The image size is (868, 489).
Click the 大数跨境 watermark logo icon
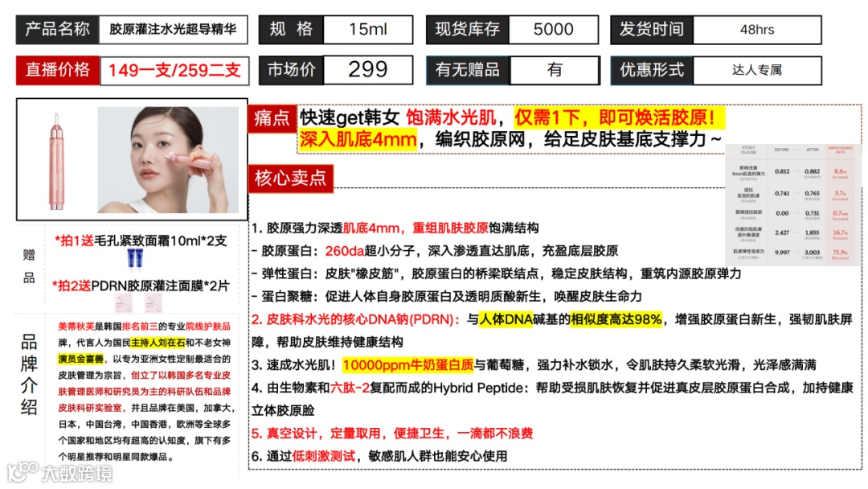tap(23, 472)
